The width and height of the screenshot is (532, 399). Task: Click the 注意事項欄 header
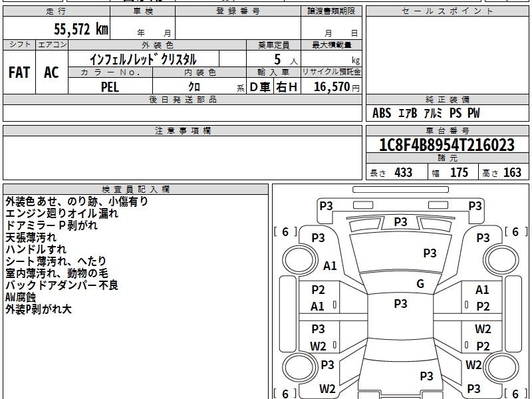[x=182, y=130]
